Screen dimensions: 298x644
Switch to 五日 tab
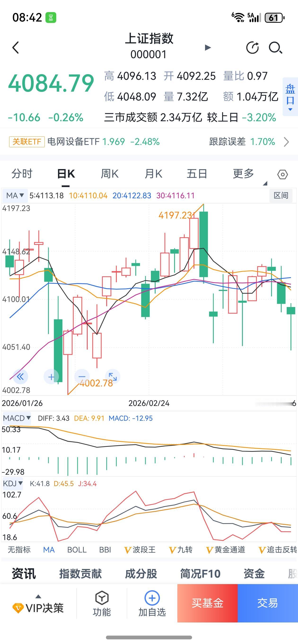[197, 174]
